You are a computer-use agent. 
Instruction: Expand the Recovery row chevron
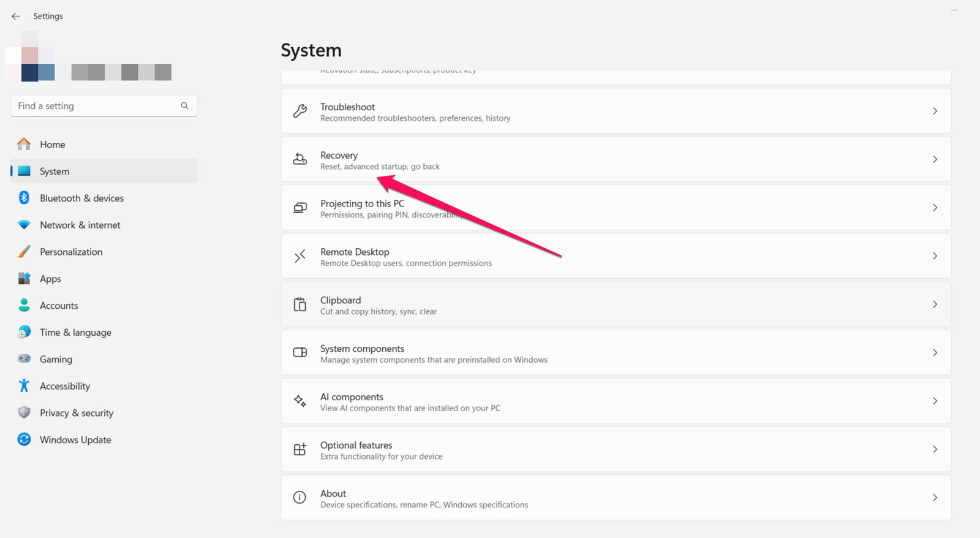pos(935,159)
